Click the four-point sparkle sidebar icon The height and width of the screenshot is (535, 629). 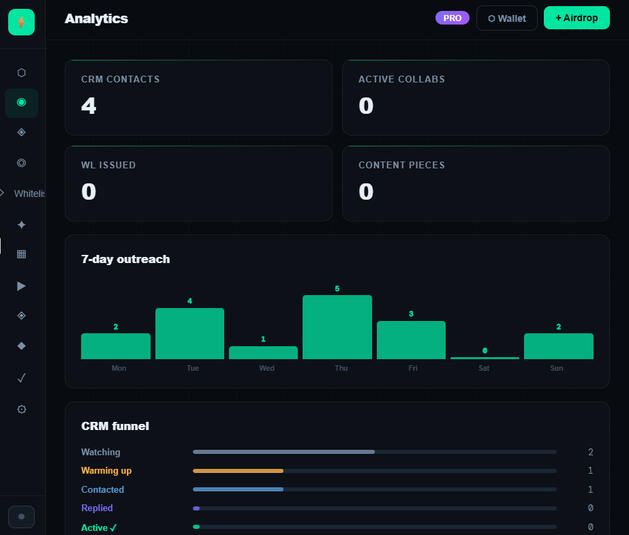[21, 224]
